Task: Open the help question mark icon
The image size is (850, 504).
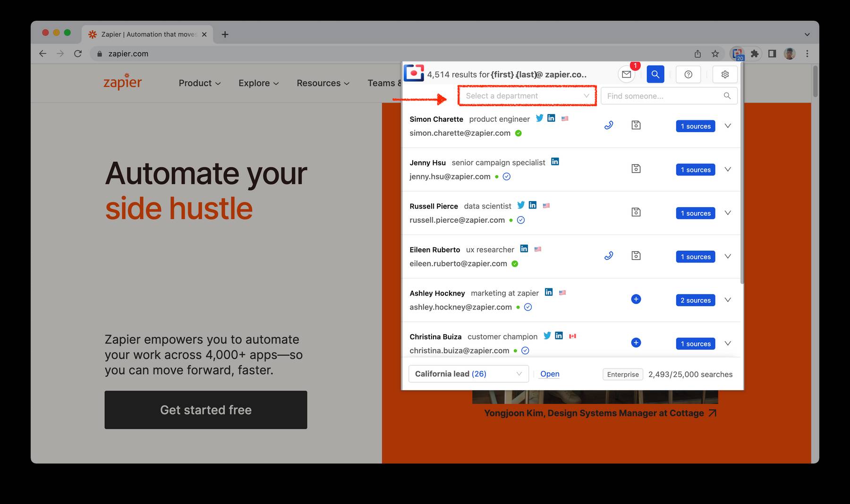Action: 688,74
